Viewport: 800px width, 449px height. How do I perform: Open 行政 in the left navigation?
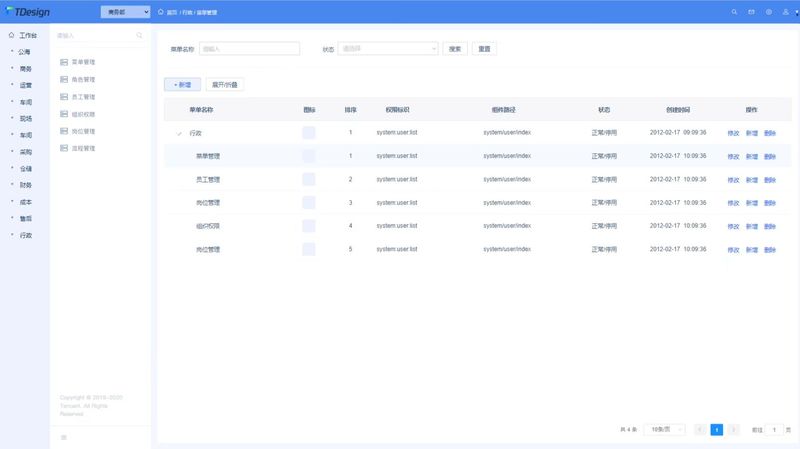click(x=26, y=235)
